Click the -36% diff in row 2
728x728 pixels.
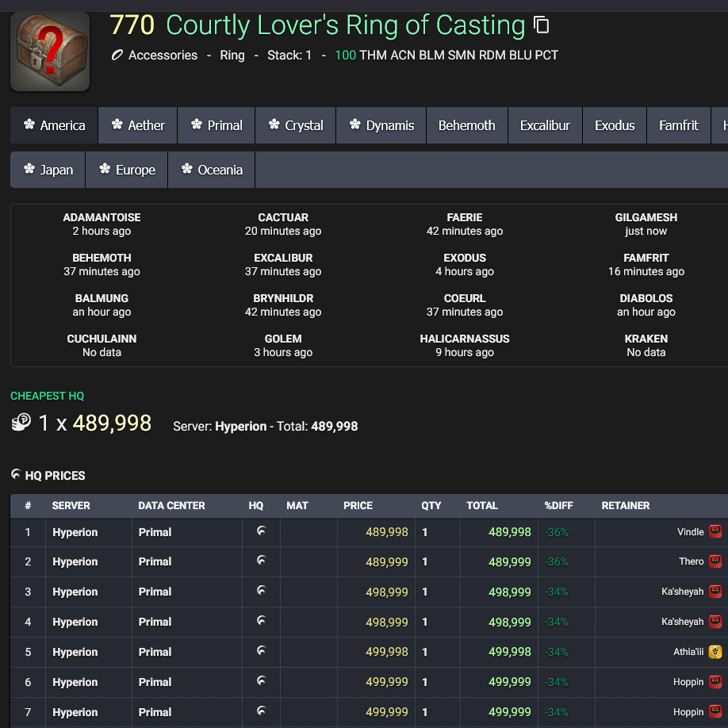556,561
